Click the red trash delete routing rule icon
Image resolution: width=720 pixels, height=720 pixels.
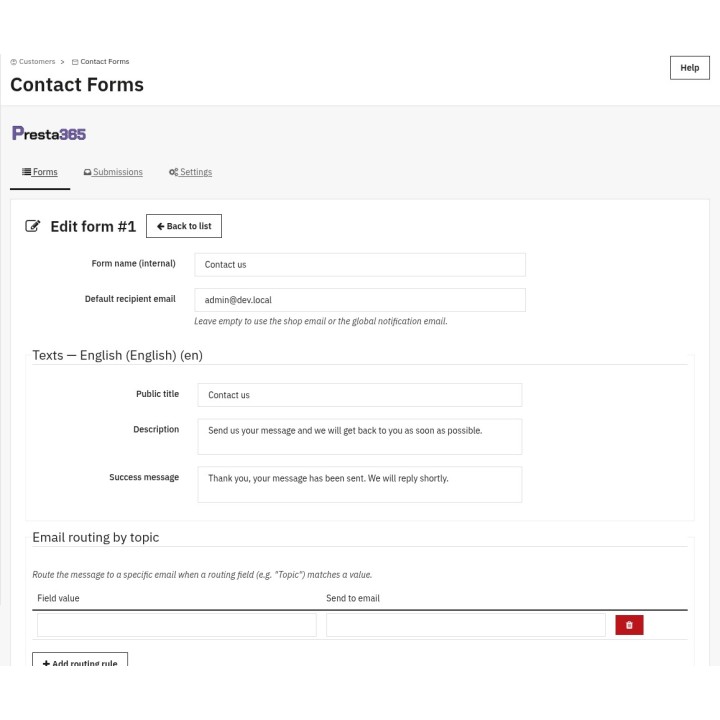(x=629, y=625)
